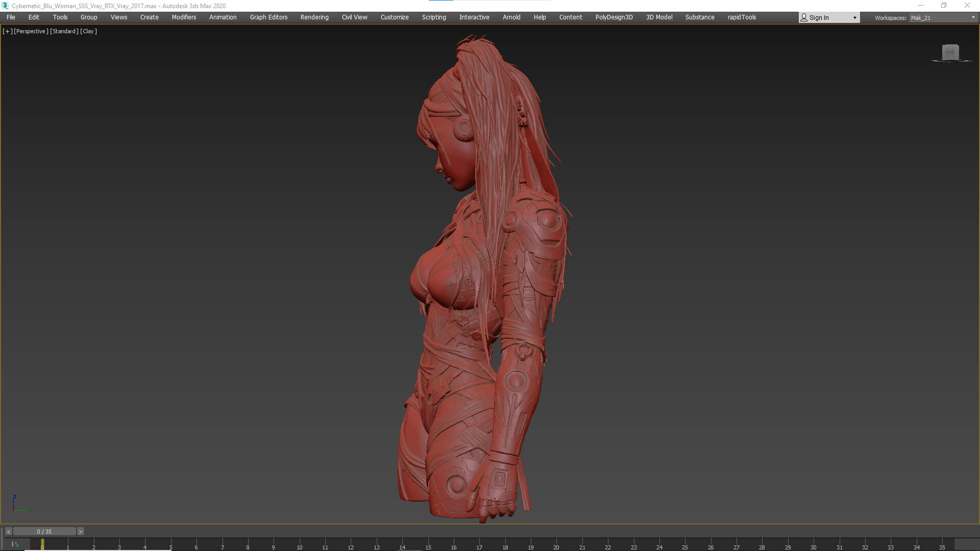Open the Rendering menu
Screen dimensions: 980x551
point(314,17)
